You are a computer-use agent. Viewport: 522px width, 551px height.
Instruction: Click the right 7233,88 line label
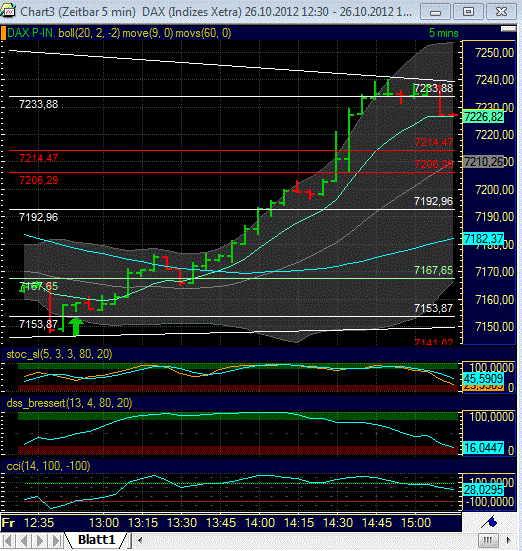pos(433,88)
